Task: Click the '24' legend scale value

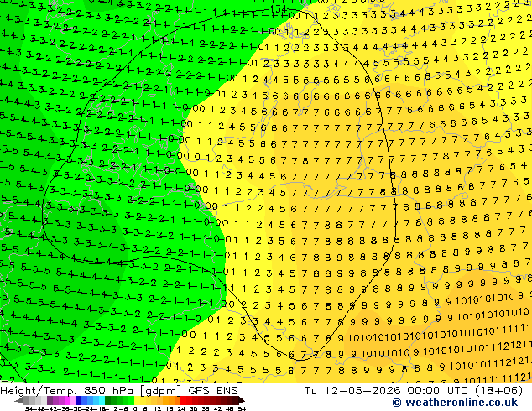Action: pyautogui.click(x=181, y=408)
